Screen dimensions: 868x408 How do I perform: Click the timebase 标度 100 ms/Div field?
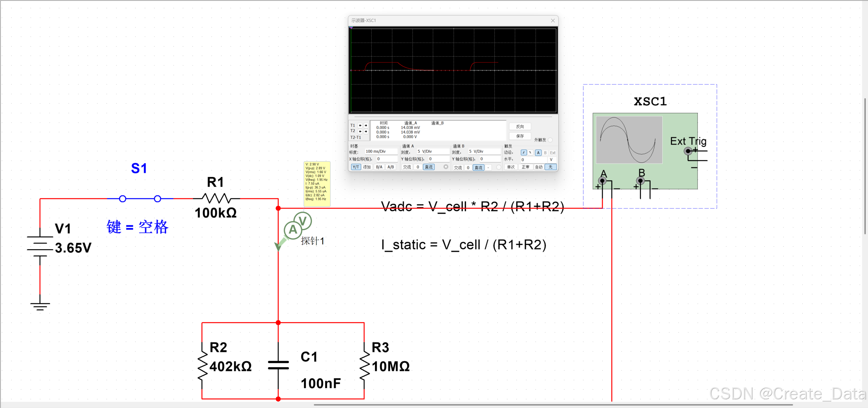coord(381,151)
